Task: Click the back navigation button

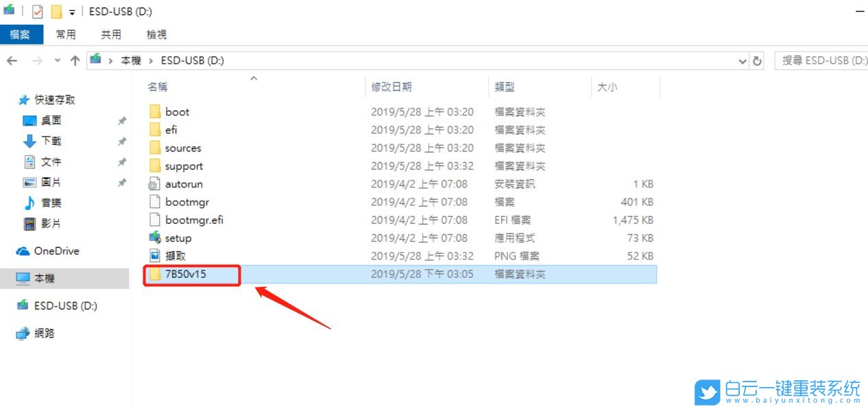Action: pos(12,60)
